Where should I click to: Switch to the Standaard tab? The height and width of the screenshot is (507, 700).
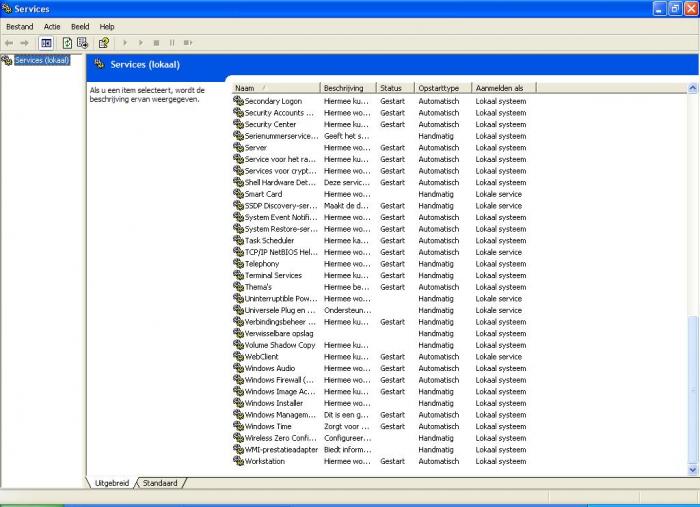click(160, 483)
